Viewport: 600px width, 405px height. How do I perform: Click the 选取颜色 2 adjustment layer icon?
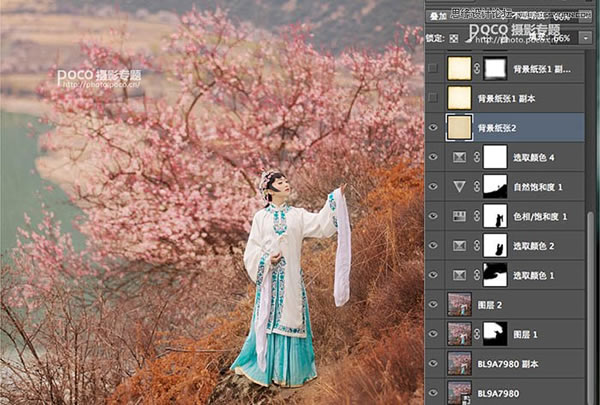[459, 246]
